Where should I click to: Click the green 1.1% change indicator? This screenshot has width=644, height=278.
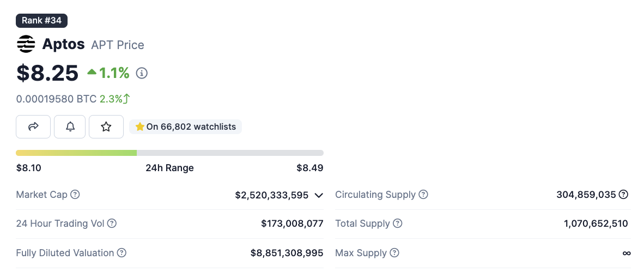click(108, 72)
